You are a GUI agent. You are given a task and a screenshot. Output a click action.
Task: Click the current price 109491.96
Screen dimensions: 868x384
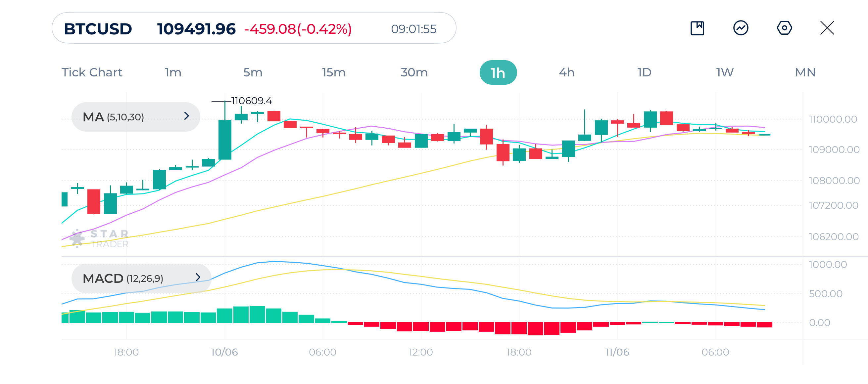coord(196,29)
